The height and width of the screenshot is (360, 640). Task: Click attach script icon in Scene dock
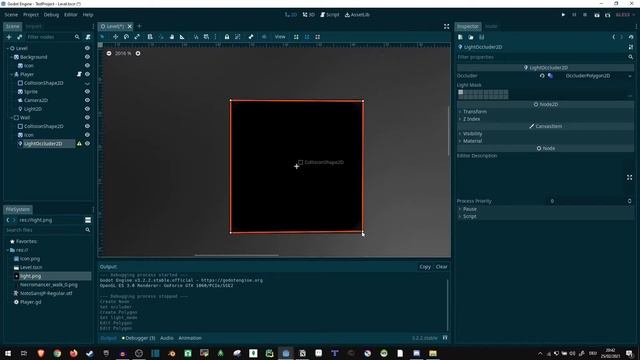[88, 37]
